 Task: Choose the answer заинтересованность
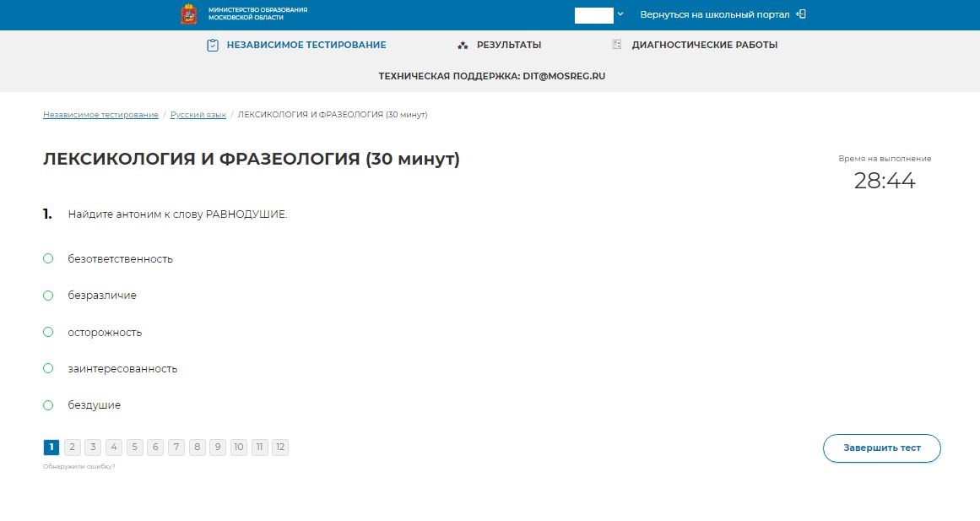[x=48, y=368]
